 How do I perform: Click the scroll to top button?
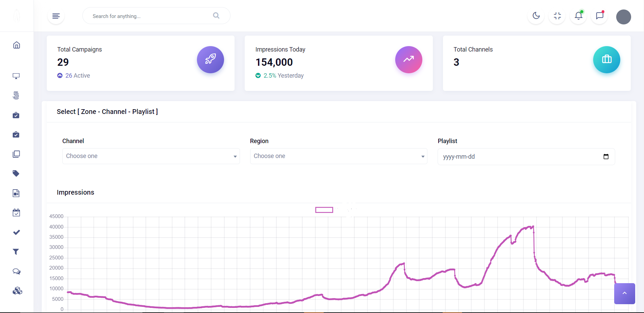click(624, 293)
